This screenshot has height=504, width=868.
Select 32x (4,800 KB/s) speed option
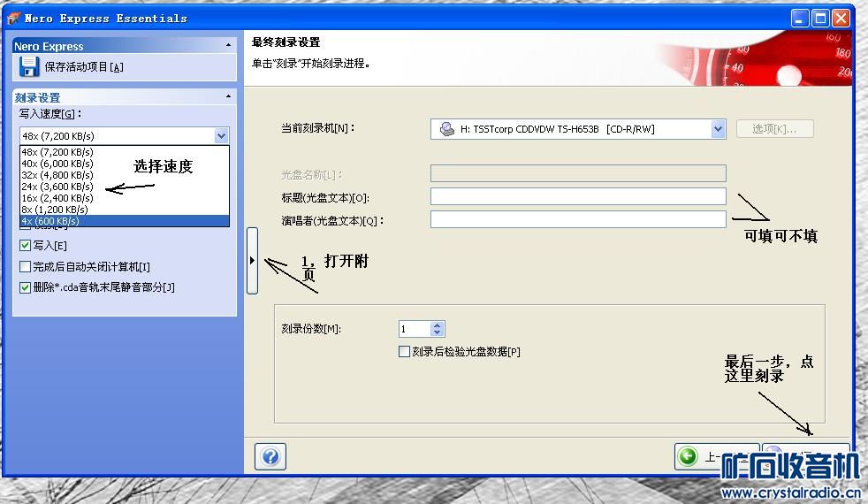pyautogui.click(x=125, y=175)
